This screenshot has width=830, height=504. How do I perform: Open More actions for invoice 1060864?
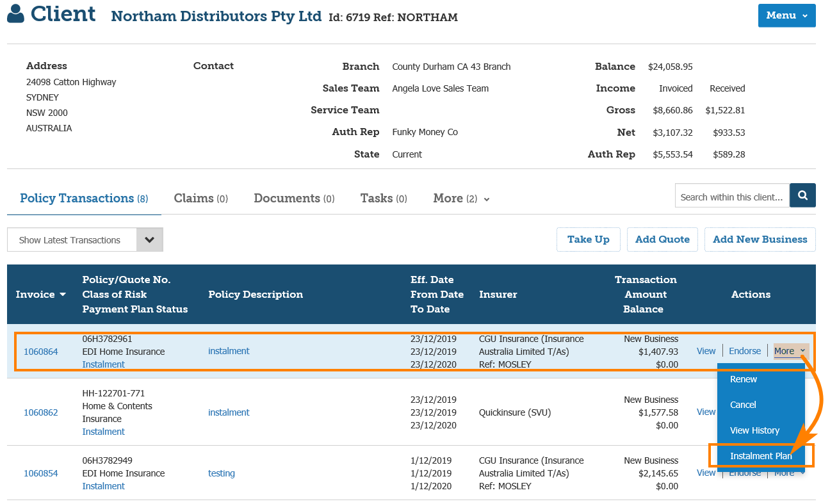pyautogui.click(x=790, y=351)
